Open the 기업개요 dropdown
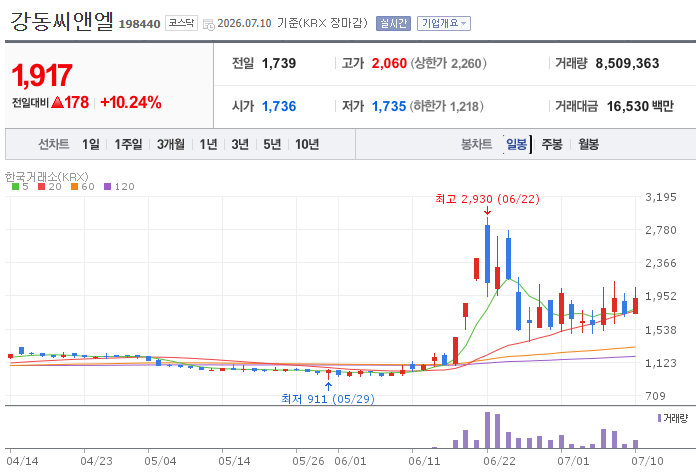This screenshot has height=476, width=696. [443, 23]
